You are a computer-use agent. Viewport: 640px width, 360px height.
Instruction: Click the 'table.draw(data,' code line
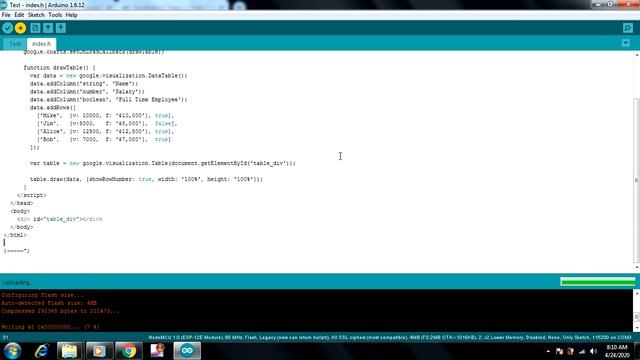click(x=146, y=179)
